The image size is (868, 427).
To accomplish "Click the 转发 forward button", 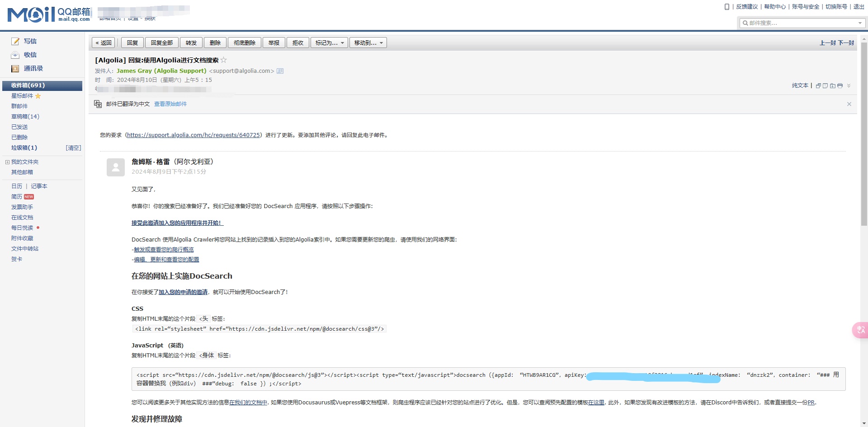I will point(191,43).
